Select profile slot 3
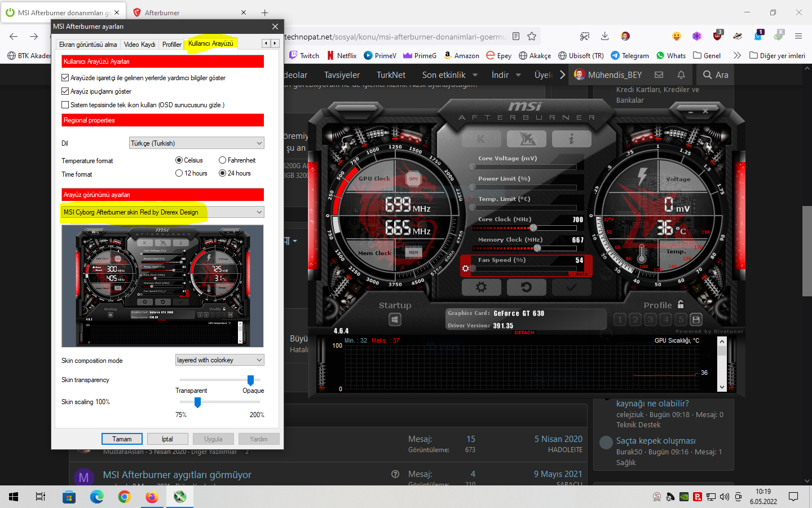Screen dimensions: 812x508 click(x=651, y=319)
